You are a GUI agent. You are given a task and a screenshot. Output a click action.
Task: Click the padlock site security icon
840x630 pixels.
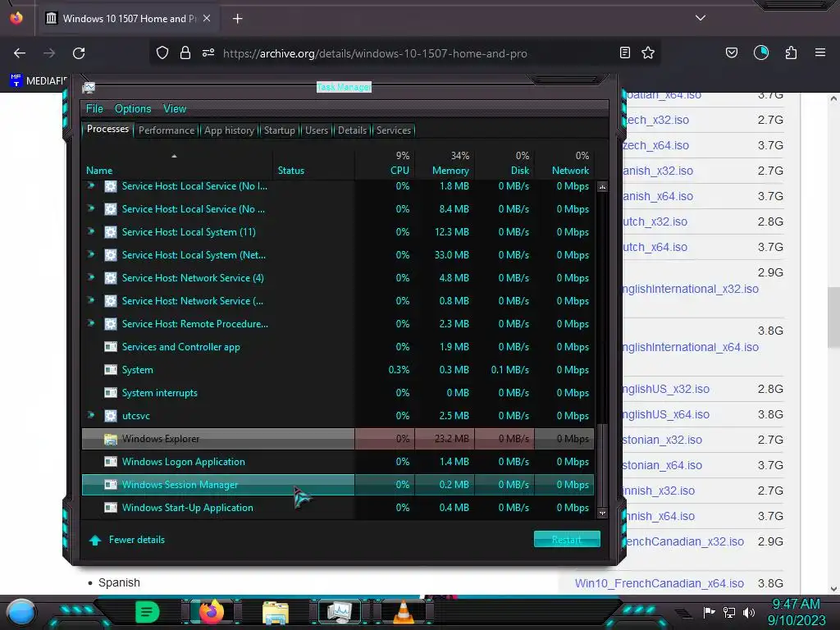185,52
